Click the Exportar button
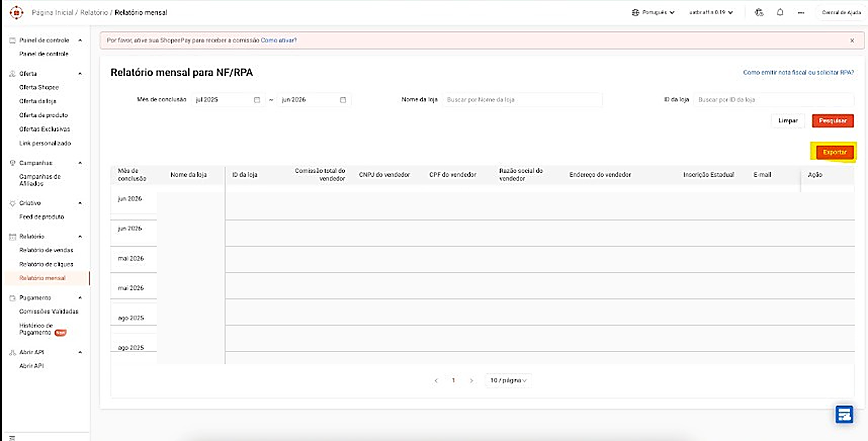The image size is (868, 441). click(834, 152)
